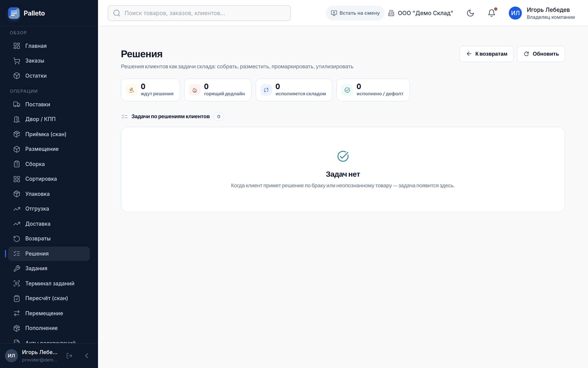Select the "исполнено / дефолт" status card
This screenshot has width=588, height=368.
373,90
